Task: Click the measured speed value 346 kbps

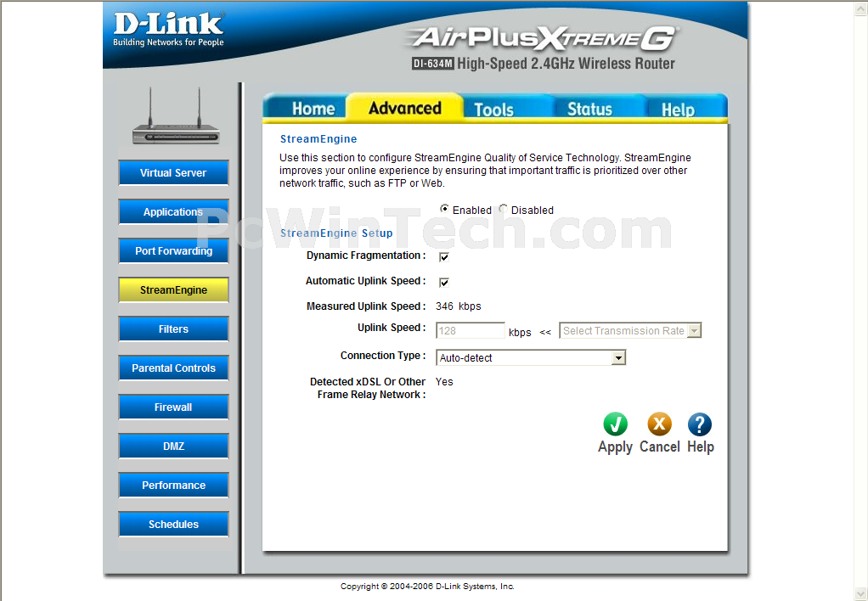Action: pos(459,306)
